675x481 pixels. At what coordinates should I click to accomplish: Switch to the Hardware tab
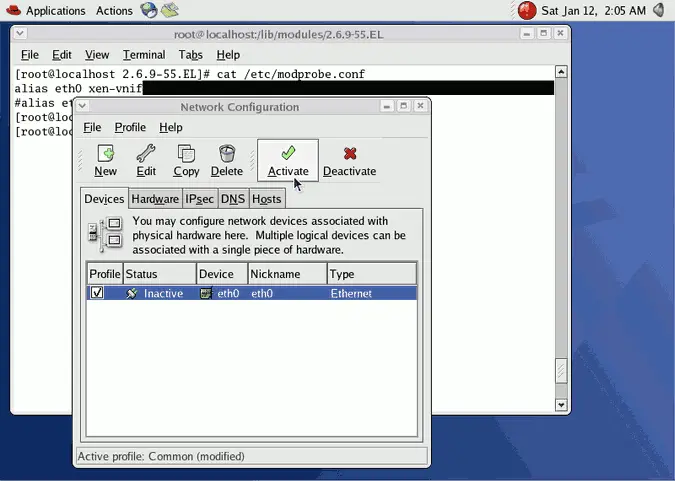[155, 199]
